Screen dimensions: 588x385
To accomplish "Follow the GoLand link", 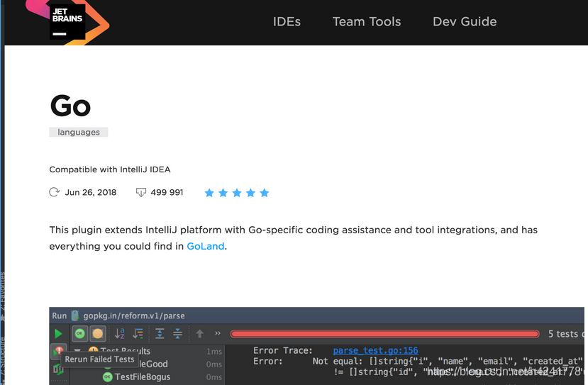I will pyautogui.click(x=206, y=246).
